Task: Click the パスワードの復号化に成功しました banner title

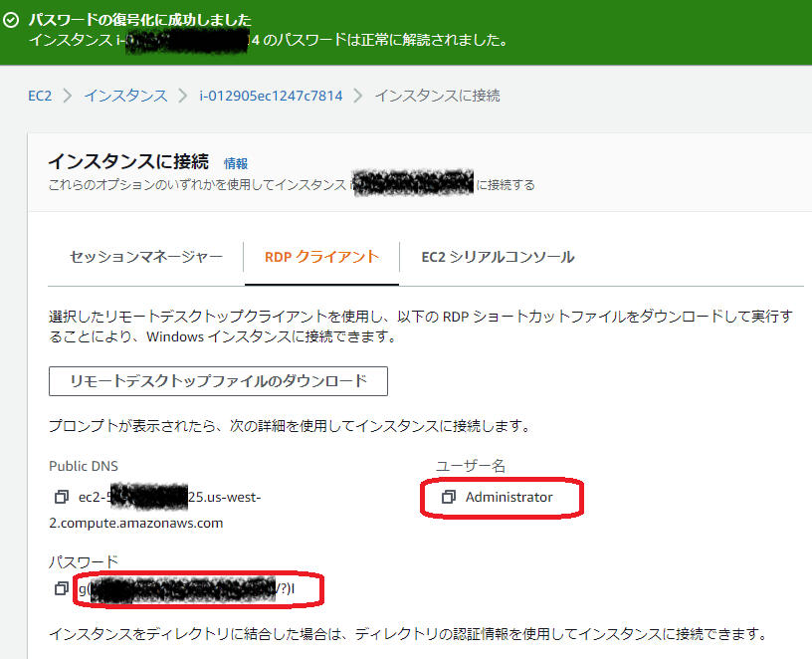Action: (139, 20)
